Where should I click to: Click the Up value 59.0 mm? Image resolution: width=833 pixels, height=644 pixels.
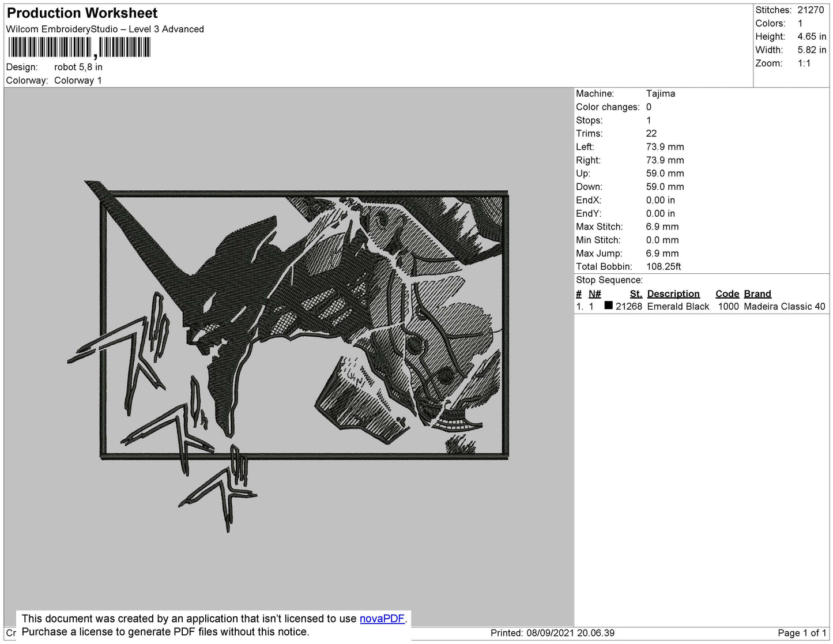tap(665, 173)
